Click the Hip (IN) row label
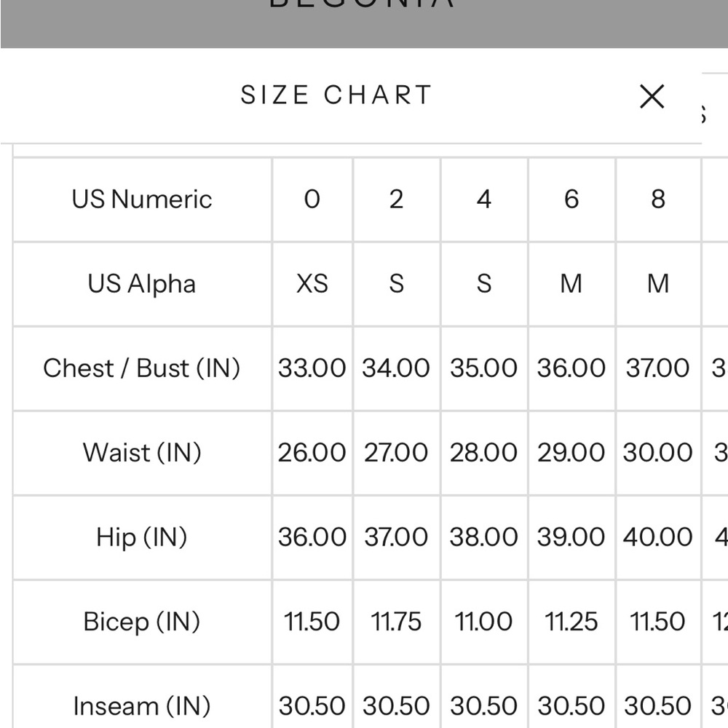Viewport: 728px width, 728px height. point(142,538)
